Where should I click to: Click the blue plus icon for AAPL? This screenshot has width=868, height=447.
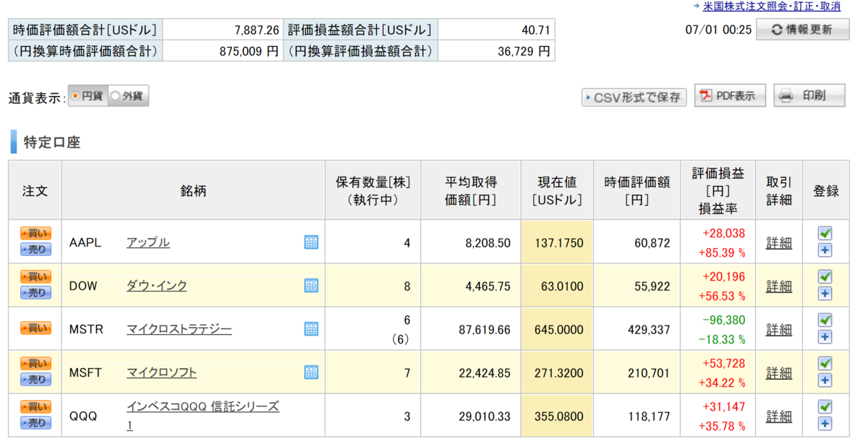click(825, 250)
